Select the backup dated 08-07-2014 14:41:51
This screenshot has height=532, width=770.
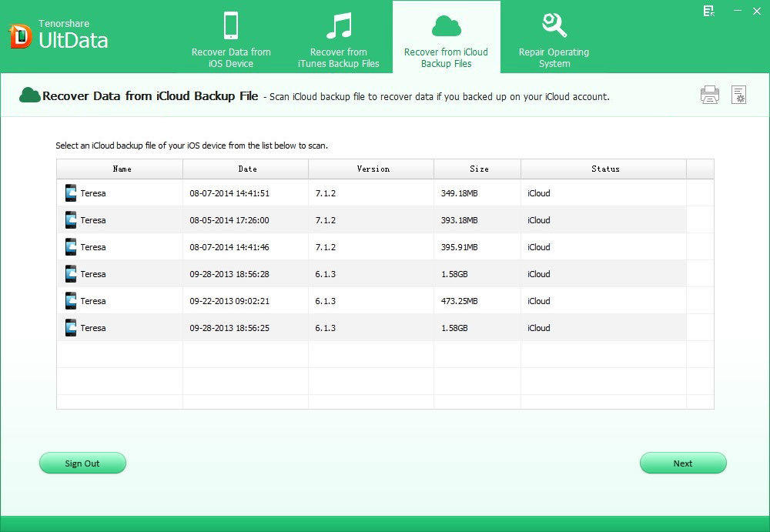[x=229, y=193]
